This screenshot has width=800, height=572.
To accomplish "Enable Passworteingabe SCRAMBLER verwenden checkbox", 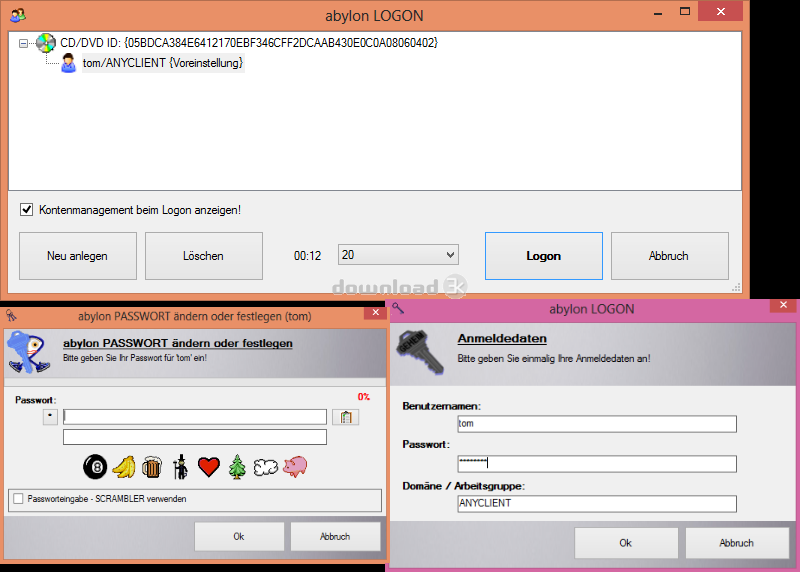I will (x=18, y=499).
